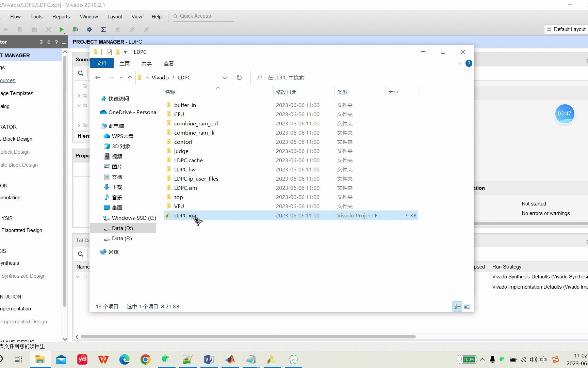The width and height of the screenshot is (588, 368).
Task: Click the Design Runs horizontal scrollbar
Action: click(x=248, y=337)
